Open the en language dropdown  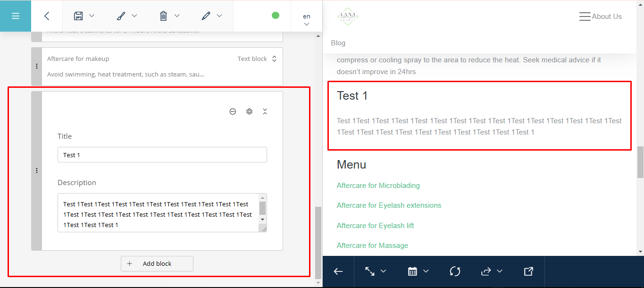point(307,19)
